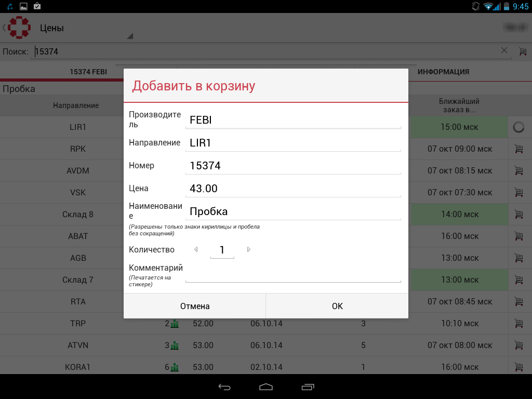Confirm adding to cart with OK
Viewport: 532px width, 399px height.
tap(337, 306)
